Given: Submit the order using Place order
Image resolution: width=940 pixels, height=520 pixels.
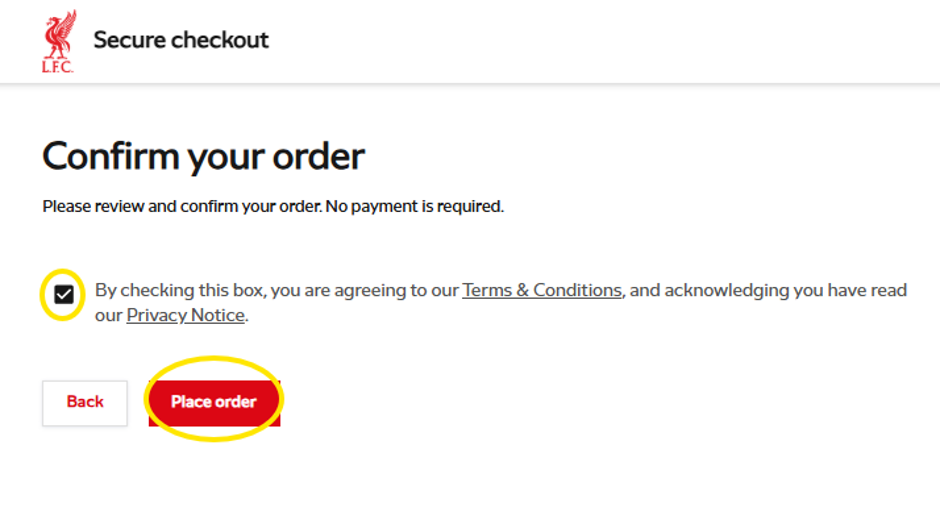Looking at the screenshot, I should click(214, 403).
